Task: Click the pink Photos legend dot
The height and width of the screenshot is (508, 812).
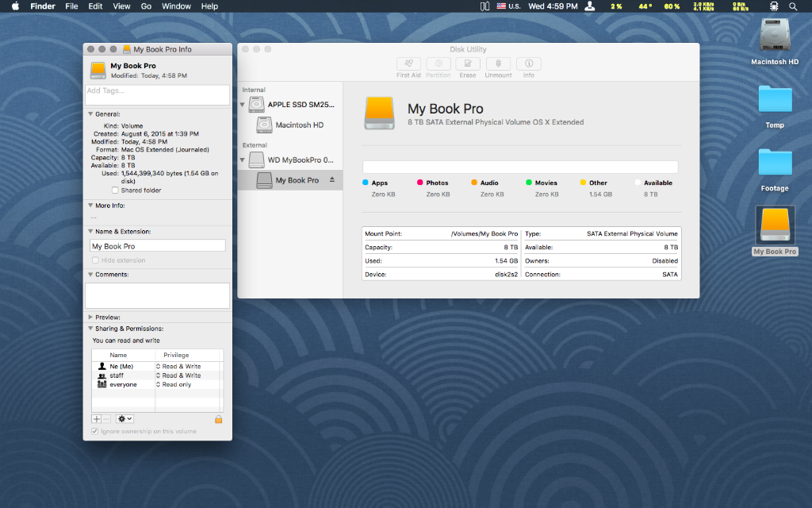Action: pos(420,183)
